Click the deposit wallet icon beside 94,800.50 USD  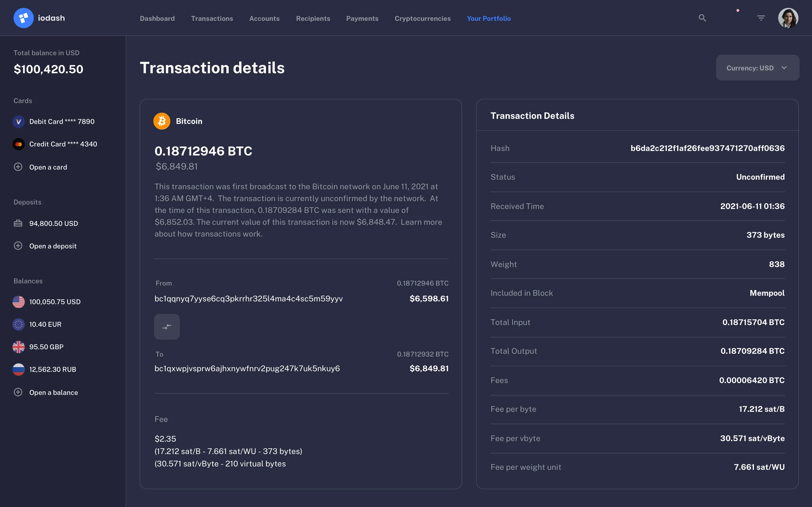pyautogui.click(x=18, y=223)
